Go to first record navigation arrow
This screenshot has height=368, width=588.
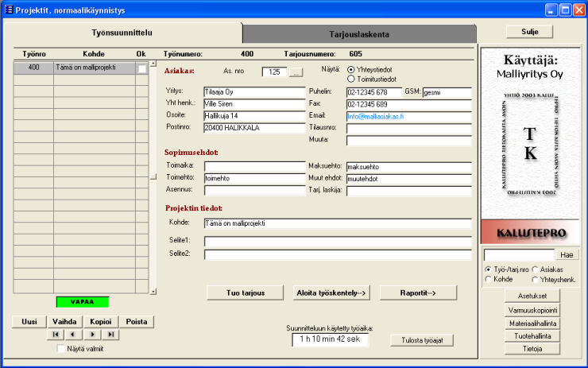pyautogui.click(x=56, y=335)
